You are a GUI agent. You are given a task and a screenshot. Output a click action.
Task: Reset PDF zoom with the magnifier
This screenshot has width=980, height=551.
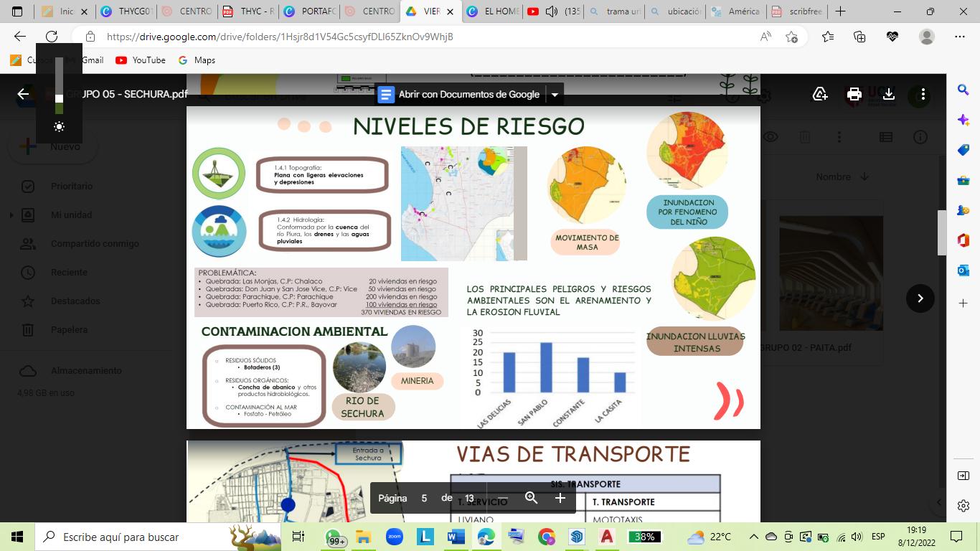532,498
